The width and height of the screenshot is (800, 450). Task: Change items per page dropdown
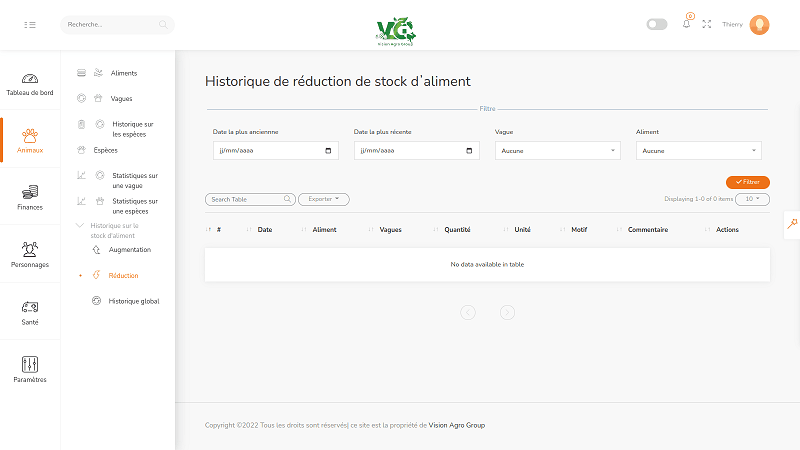tap(752, 199)
